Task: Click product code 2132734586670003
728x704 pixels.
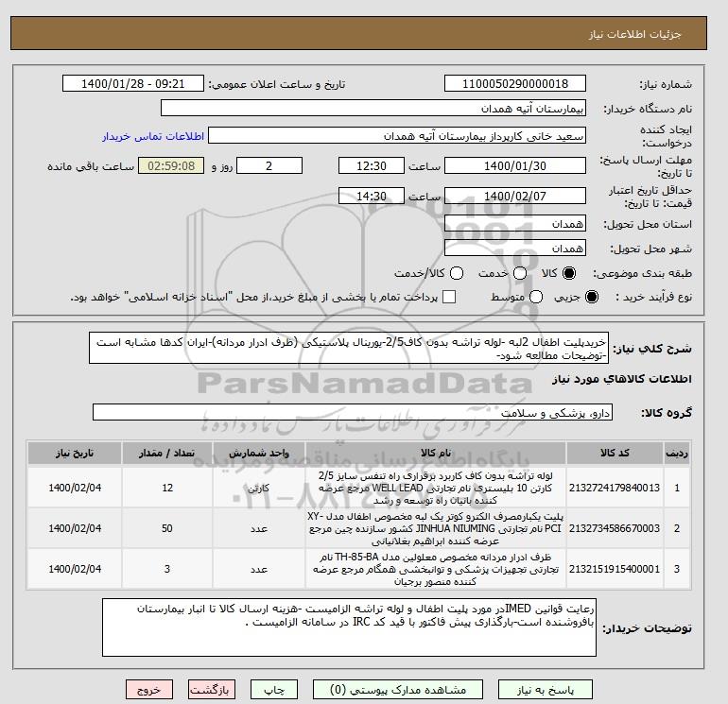Action: pyautogui.click(x=615, y=528)
